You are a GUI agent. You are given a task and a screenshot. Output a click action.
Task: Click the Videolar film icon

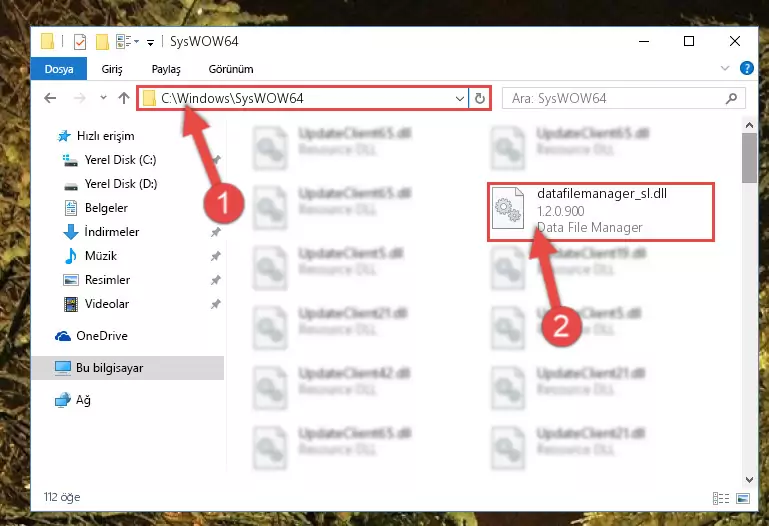pyautogui.click(x=71, y=304)
